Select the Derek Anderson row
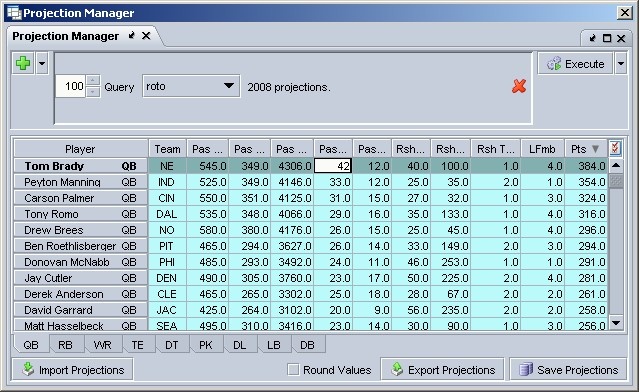The width and height of the screenshot is (639, 392). pos(311,294)
